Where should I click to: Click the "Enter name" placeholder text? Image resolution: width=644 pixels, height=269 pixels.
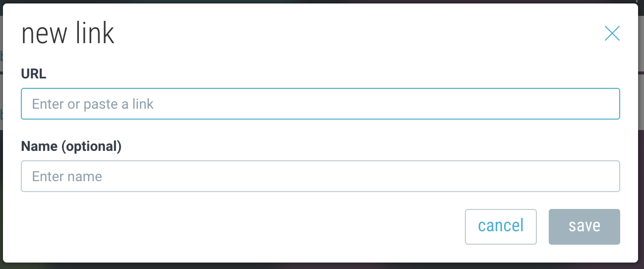coord(67,177)
